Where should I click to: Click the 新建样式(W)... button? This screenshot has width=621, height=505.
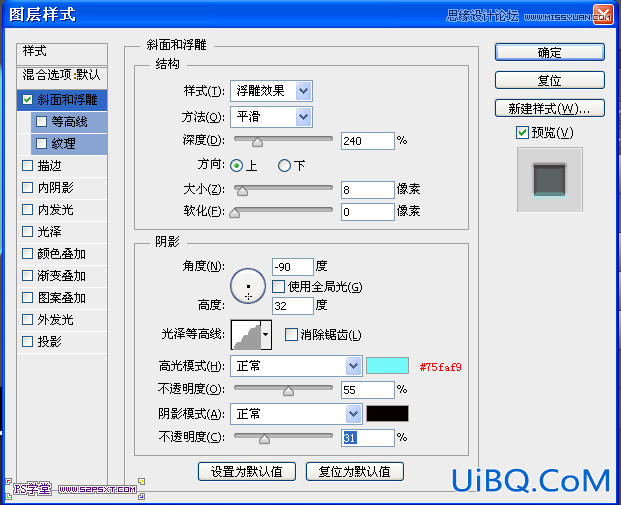[550, 108]
